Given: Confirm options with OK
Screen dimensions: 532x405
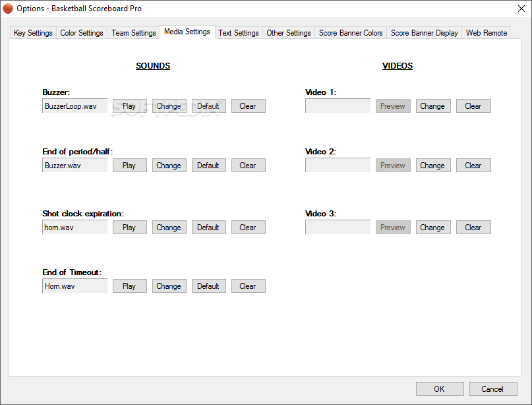Looking at the screenshot, I should 440,389.
